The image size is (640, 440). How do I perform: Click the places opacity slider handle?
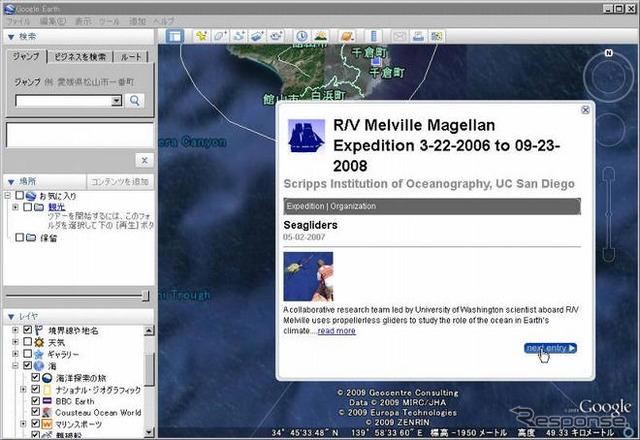click(145, 296)
